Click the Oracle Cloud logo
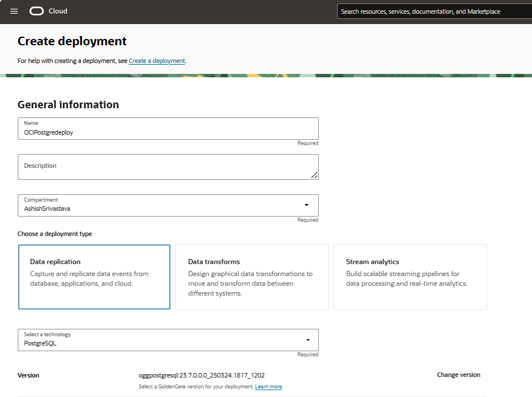The width and height of the screenshot is (532, 397). point(37,11)
